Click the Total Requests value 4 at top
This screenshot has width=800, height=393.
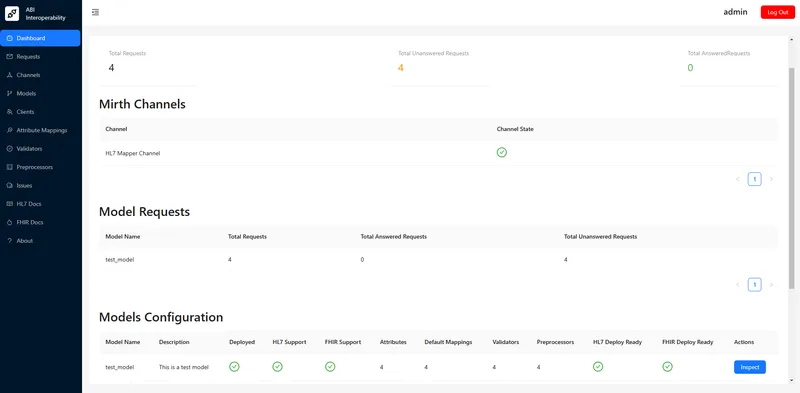(111, 67)
